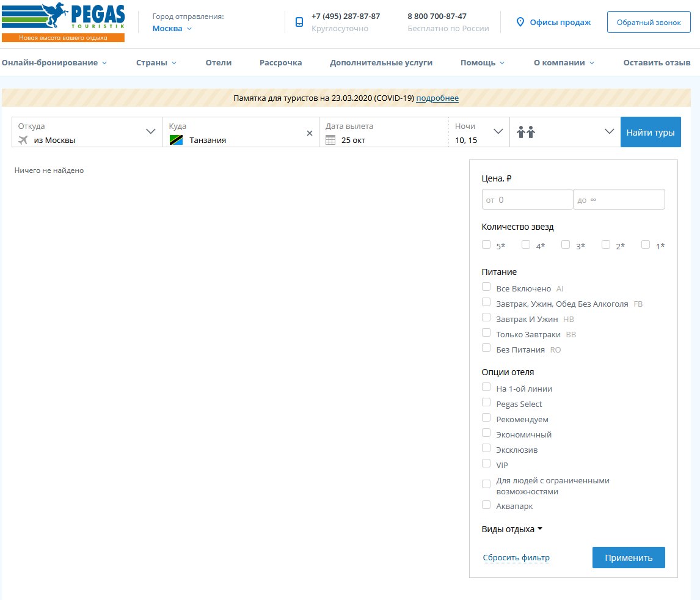Check the Без Питания RO option

(x=486, y=348)
